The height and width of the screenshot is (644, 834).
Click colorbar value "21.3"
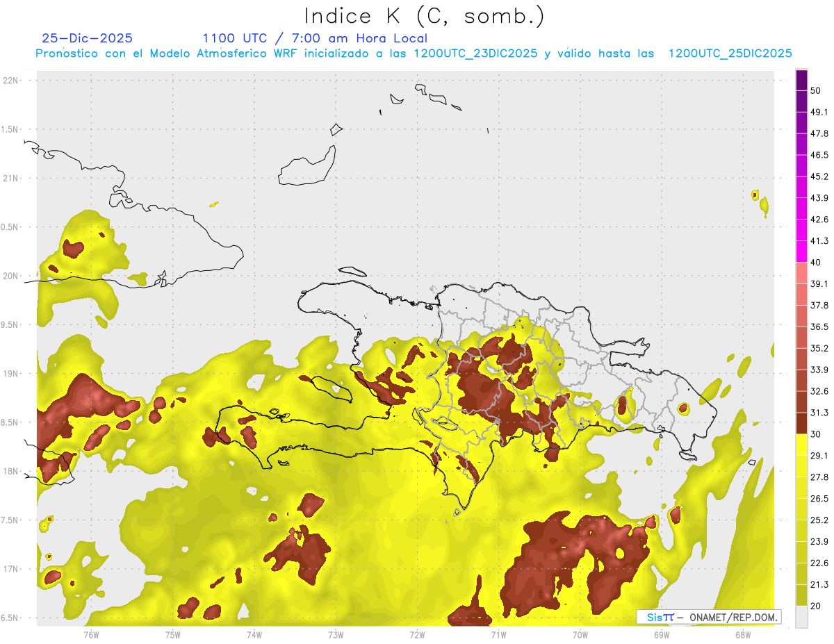pos(819,585)
